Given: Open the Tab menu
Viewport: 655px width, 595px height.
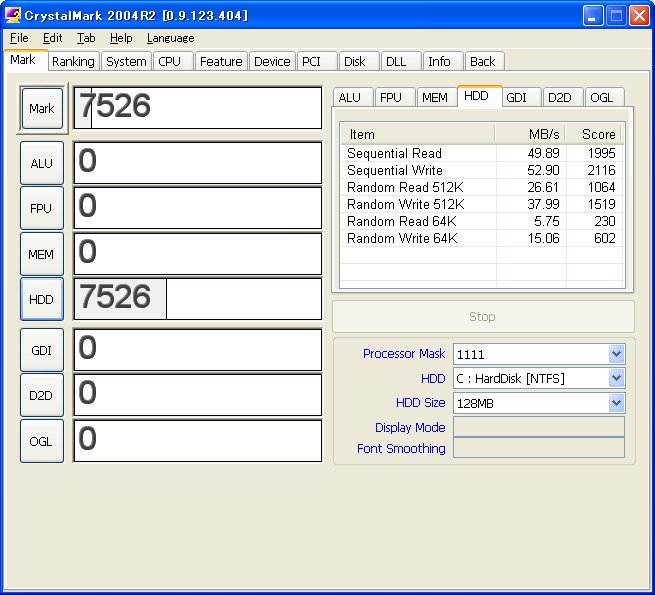Looking at the screenshot, I should click(86, 38).
